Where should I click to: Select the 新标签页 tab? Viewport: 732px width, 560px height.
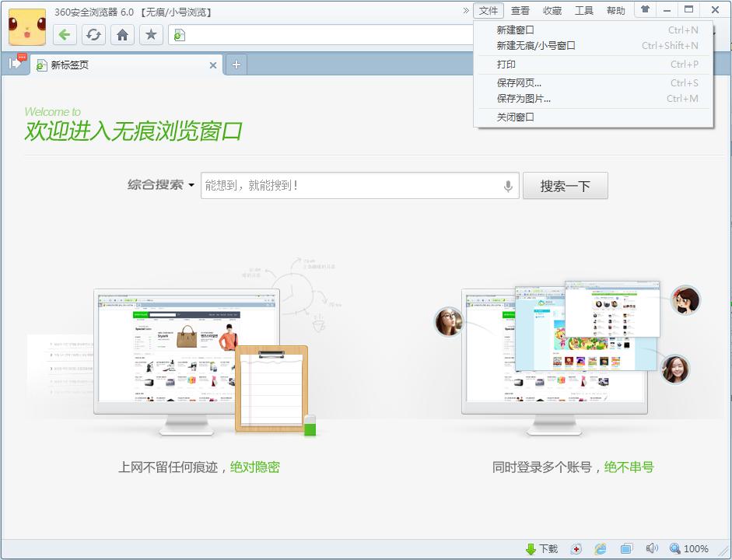pyautogui.click(x=126, y=65)
